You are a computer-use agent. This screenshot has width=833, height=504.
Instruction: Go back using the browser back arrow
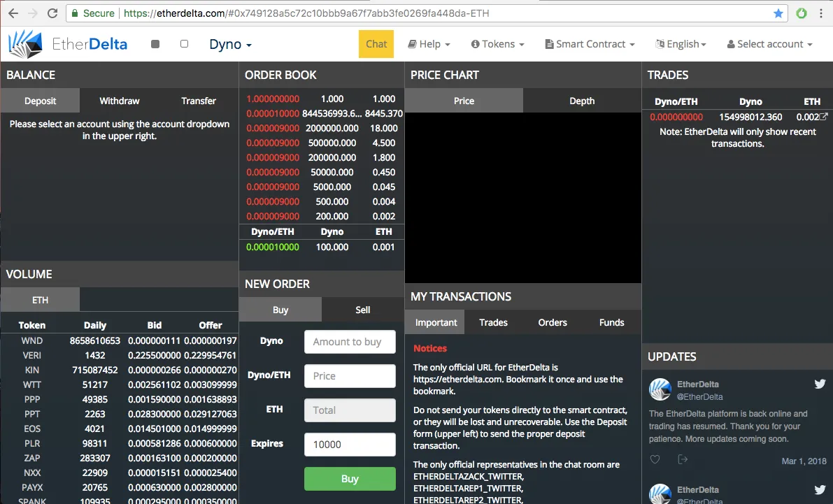point(13,13)
